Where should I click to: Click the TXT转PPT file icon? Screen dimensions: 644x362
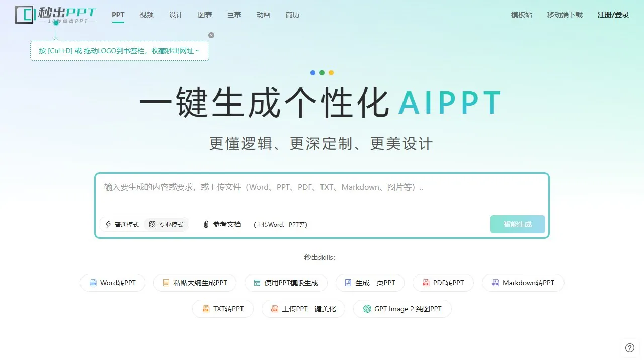click(205, 309)
